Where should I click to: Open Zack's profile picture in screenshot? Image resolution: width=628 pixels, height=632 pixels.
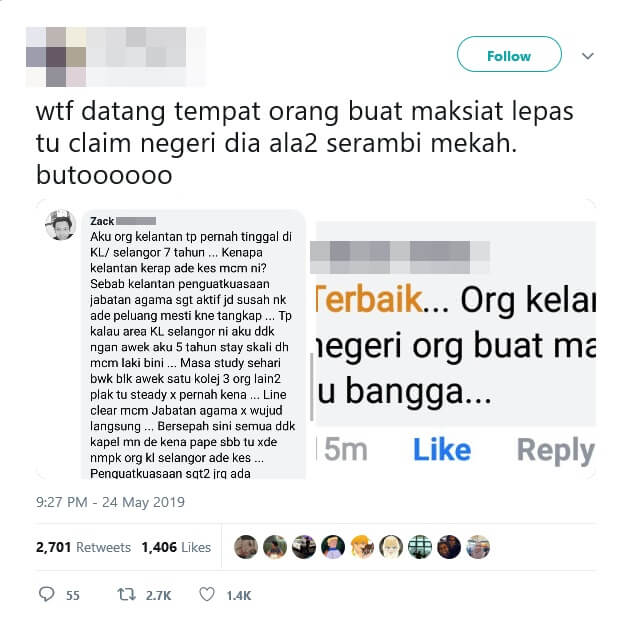(x=60, y=225)
